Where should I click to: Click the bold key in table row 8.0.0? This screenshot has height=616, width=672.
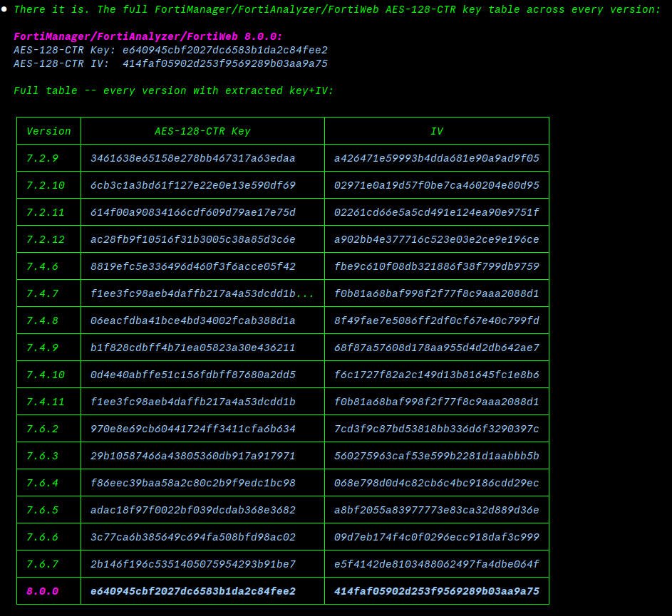click(x=193, y=591)
